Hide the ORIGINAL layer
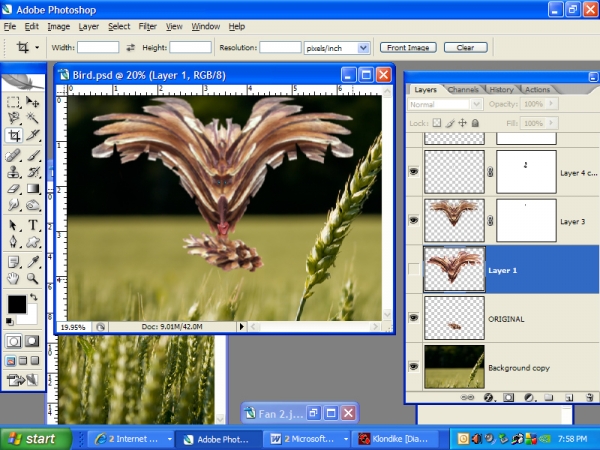600x450 pixels. [x=414, y=318]
